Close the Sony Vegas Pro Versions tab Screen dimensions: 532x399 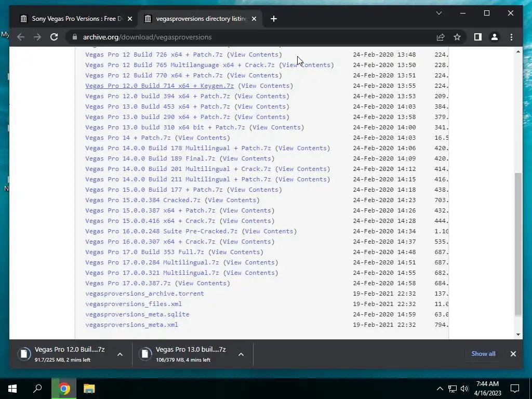129,19
